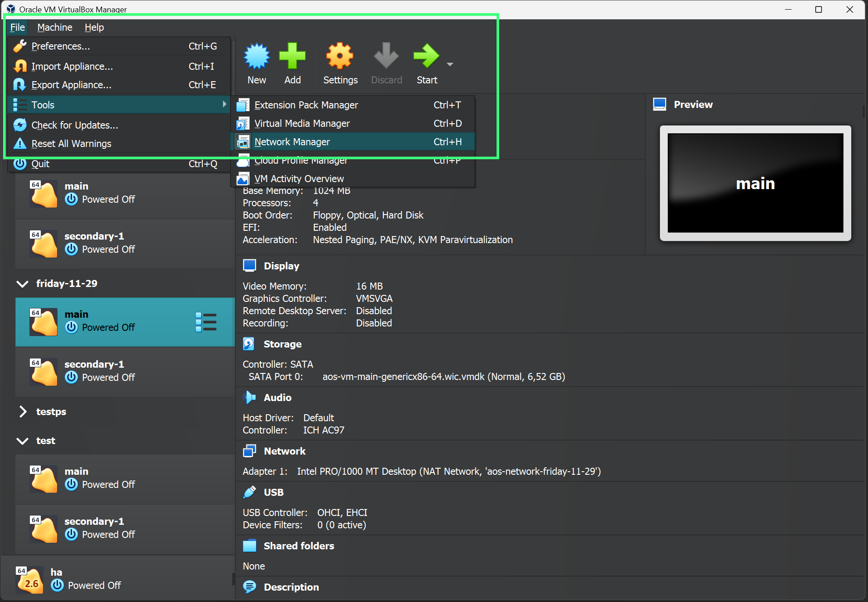Click Virtual Media Manager menu entry

(302, 123)
